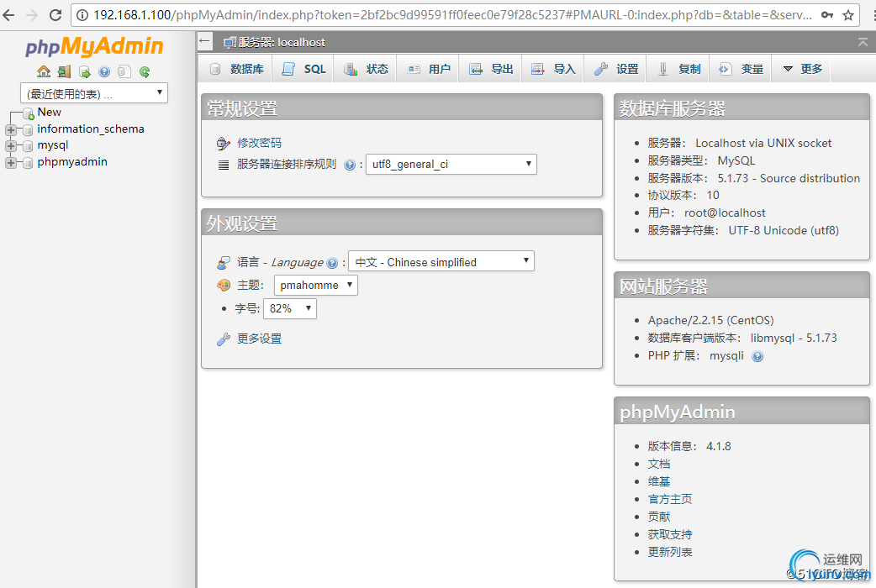Screen dimensions: 876x588
Task: Click the Home icon under phpMyAdmin logo
Action: [x=44, y=71]
